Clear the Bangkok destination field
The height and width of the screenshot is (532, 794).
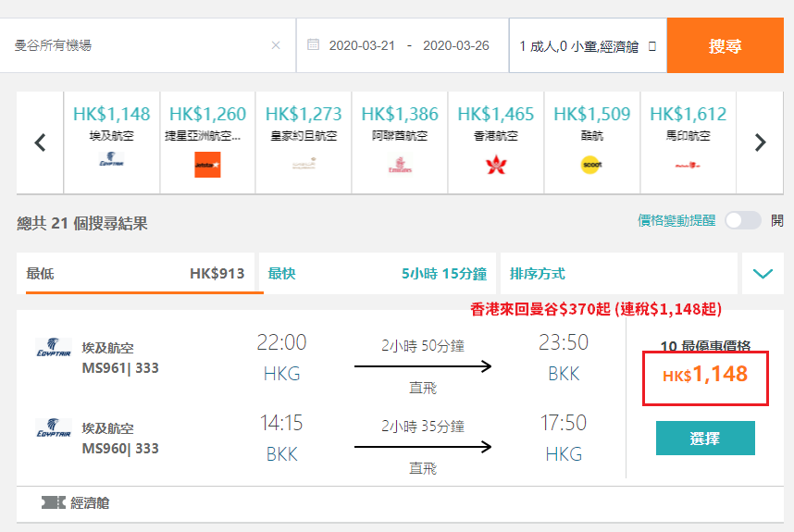276,45
